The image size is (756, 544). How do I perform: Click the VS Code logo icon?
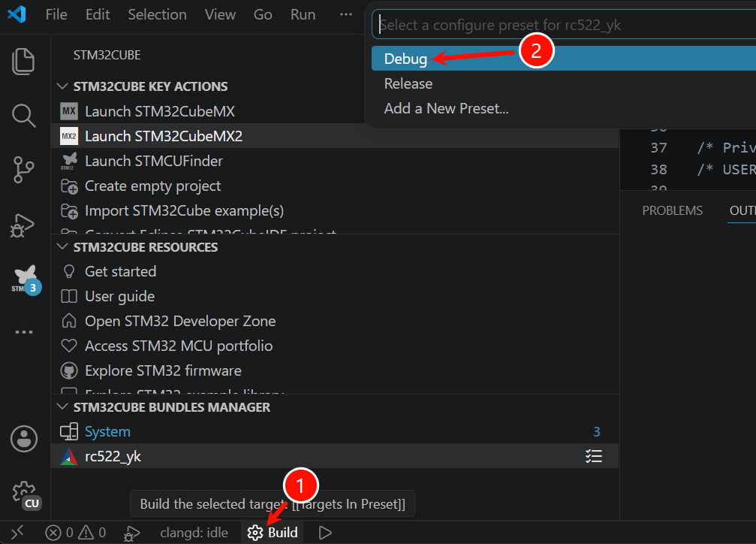click(x=17, y=14)
